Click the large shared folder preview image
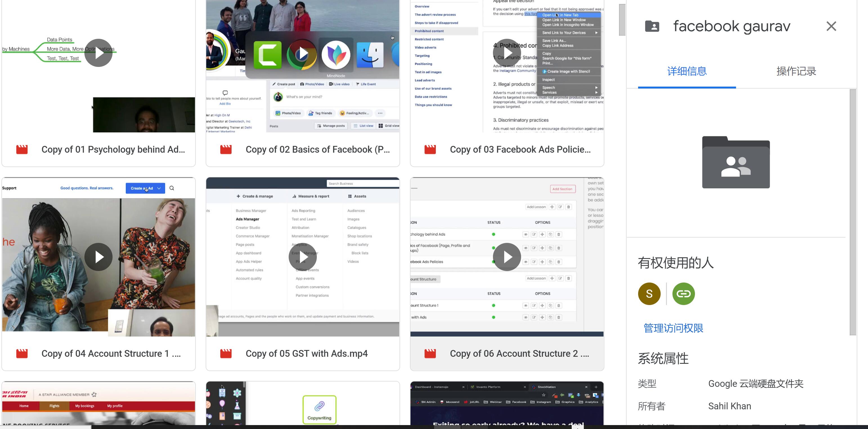The width and height of the screenshot is (868, 429). pyautogui.click(x=736, y=162)
